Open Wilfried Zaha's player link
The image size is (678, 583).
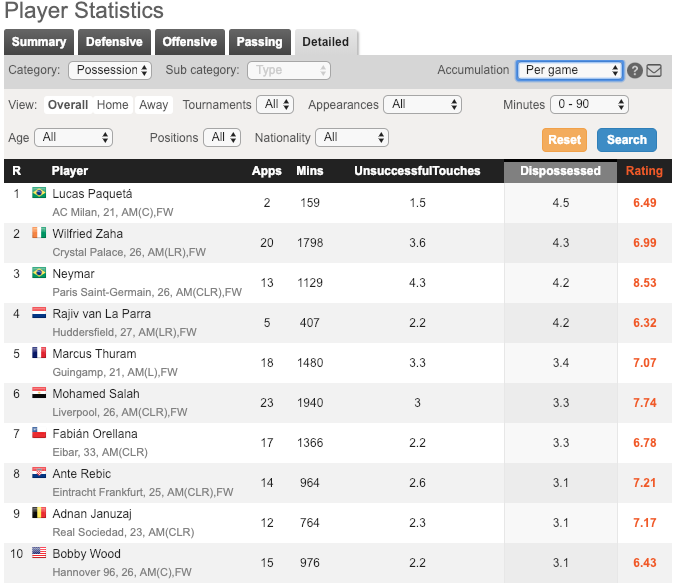pos(88,234)
